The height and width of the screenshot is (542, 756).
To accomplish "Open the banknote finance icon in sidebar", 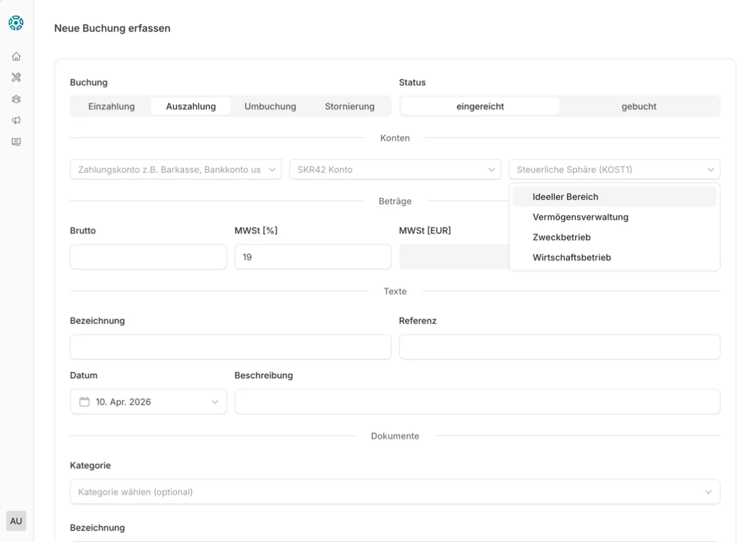I will 16,142.
